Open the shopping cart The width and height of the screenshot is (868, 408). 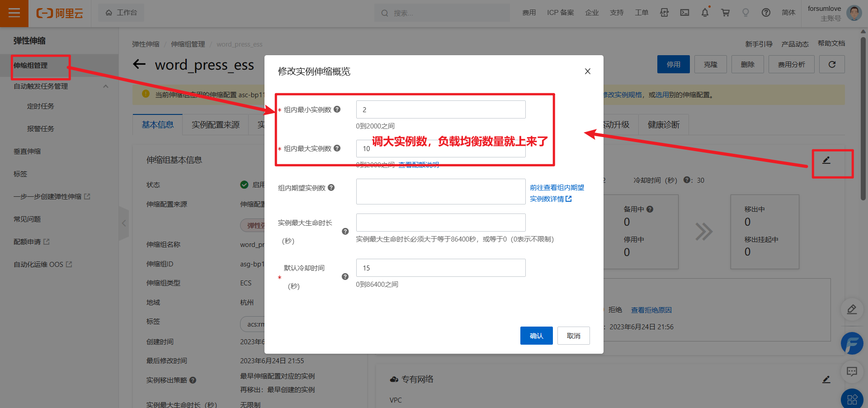[x=725, y=13]
